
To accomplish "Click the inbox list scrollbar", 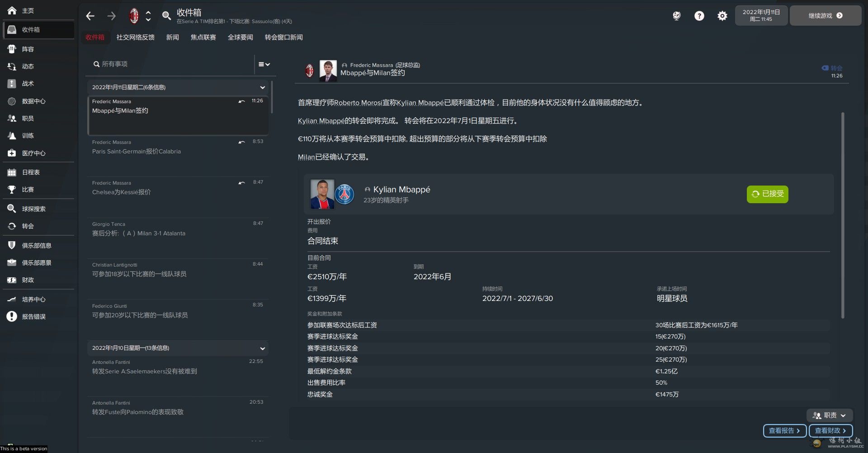I will click(272, 97).
